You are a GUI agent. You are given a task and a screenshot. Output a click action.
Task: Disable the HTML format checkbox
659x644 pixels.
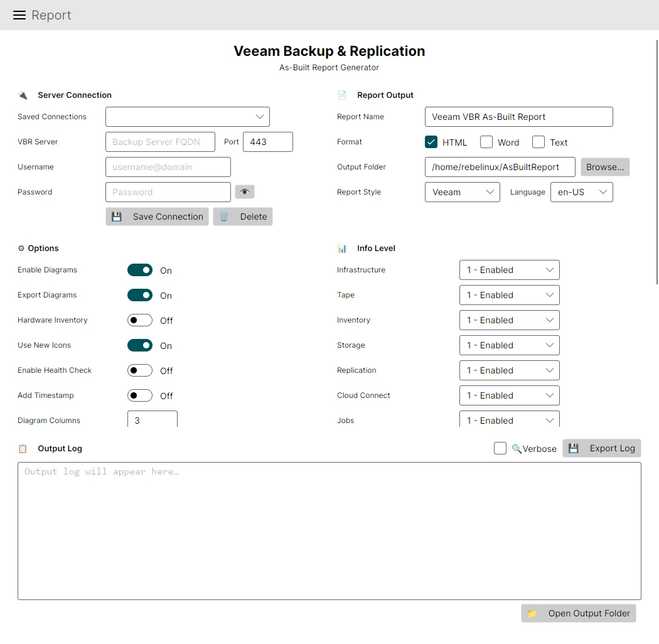tap(431, 142)
